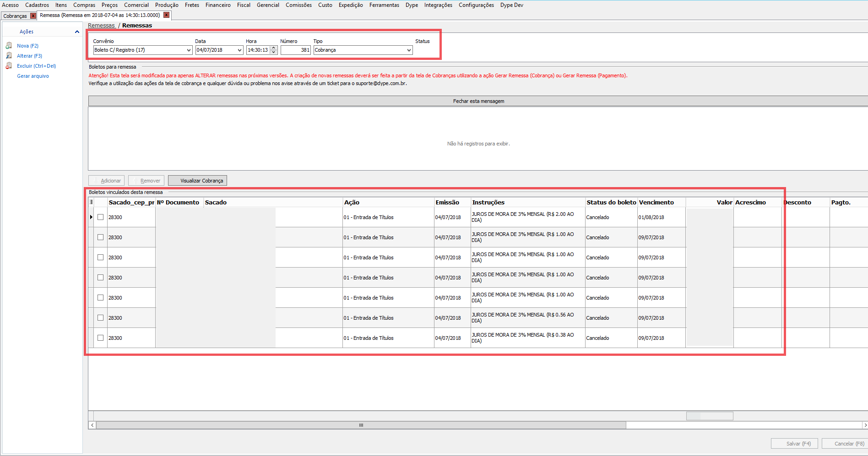Open the Fiscal menu
Viewport: 868px width, 456px height.
244,5
